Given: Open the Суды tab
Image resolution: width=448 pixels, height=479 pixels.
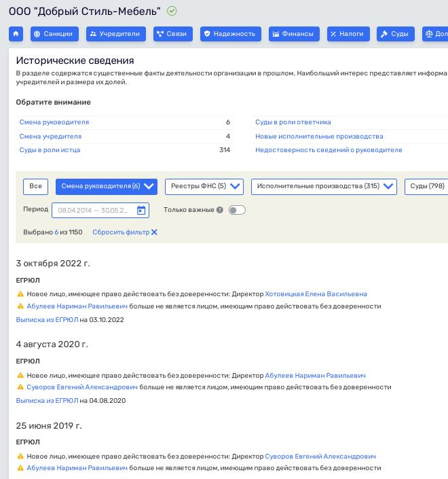Looking at the screenshot, I should (x=396, y=33).
